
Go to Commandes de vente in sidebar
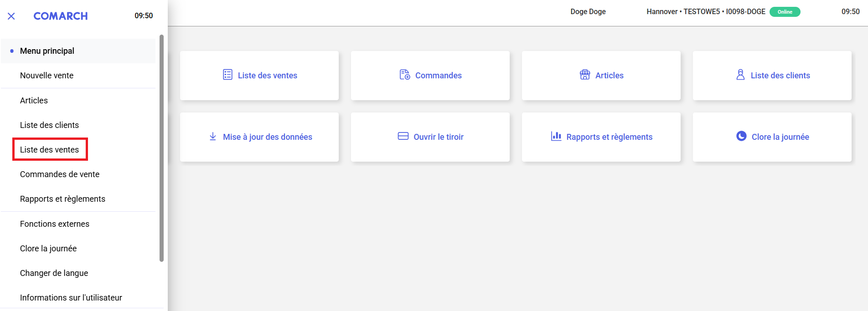[x=60, y=174]
